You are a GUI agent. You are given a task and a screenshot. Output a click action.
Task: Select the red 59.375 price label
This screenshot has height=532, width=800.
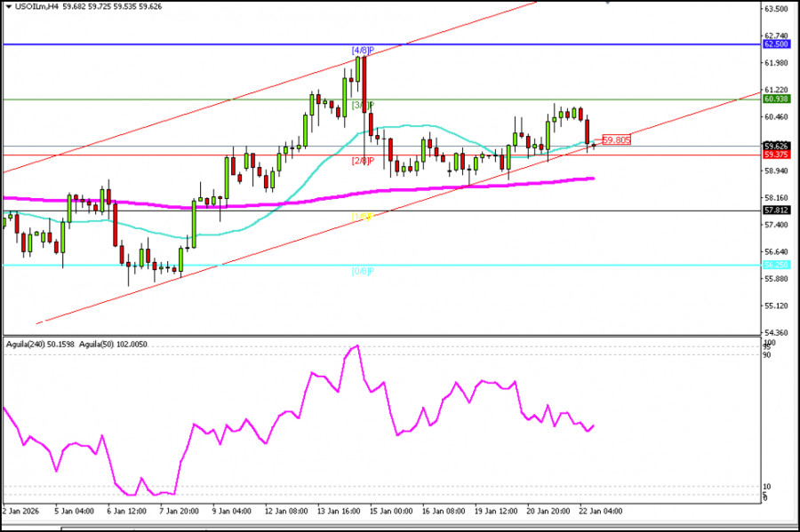pos(776,155)
